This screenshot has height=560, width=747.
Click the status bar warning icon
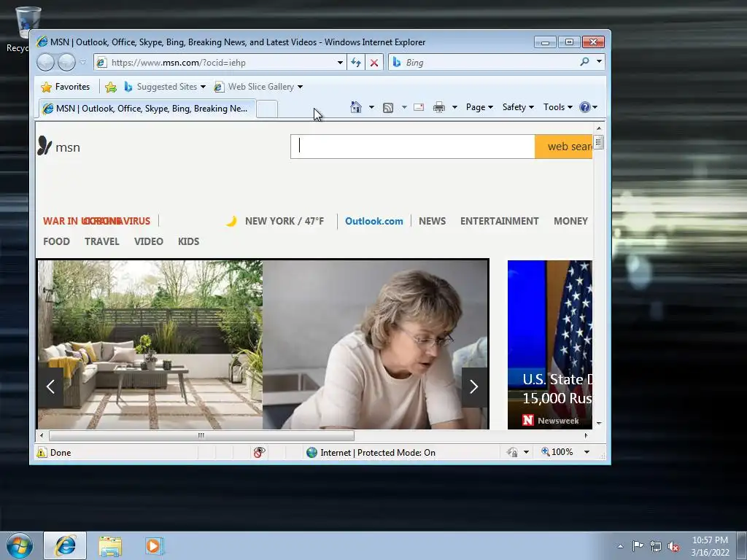click(42, 452)
